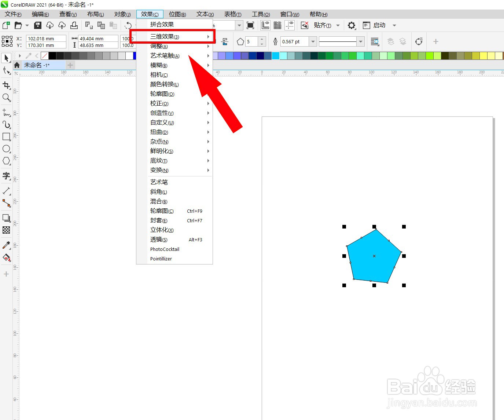Screen dimensions: 504x420
Task: Toggle the Show grid button
Action: pyautogui.click(x=277, y=25)
